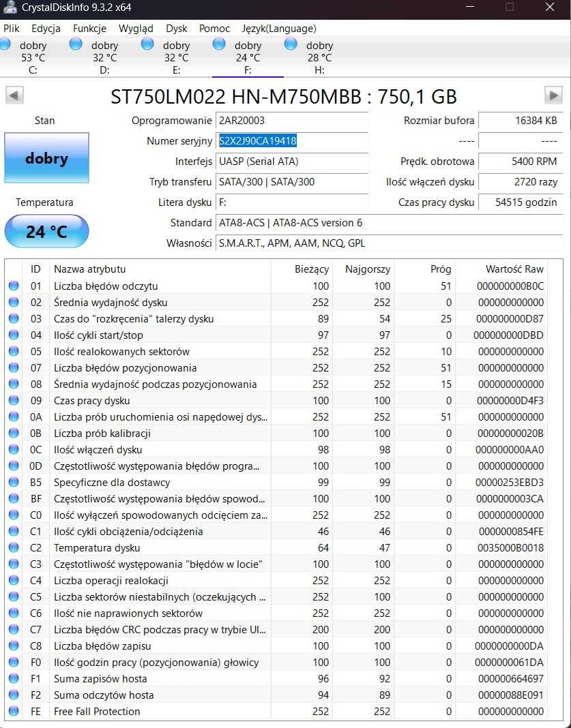Click status icon for attribute FE

coord(14,711)
